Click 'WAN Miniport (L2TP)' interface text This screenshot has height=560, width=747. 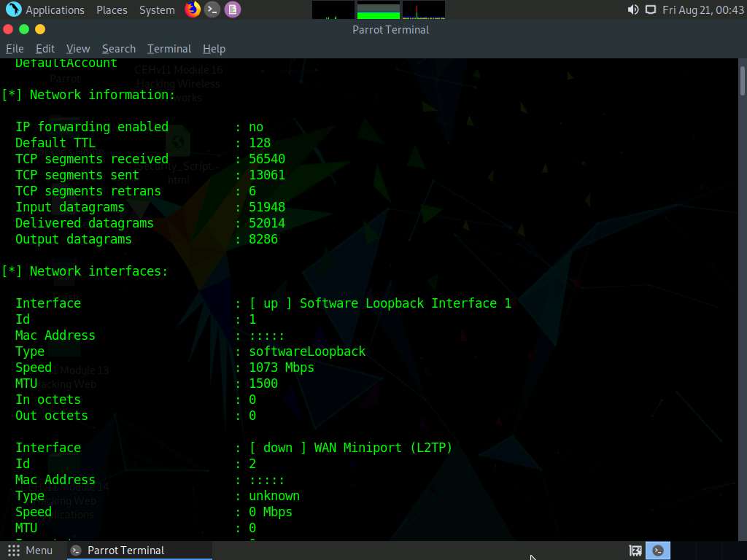click(383, 448)
